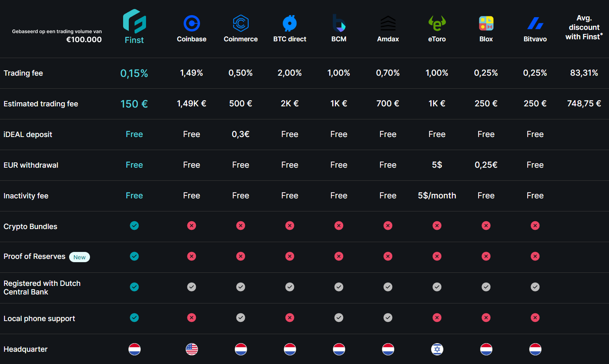Click Finst's Free inactivity fee
The width and height of the screenshot is (609, 364).
(134, 195)
